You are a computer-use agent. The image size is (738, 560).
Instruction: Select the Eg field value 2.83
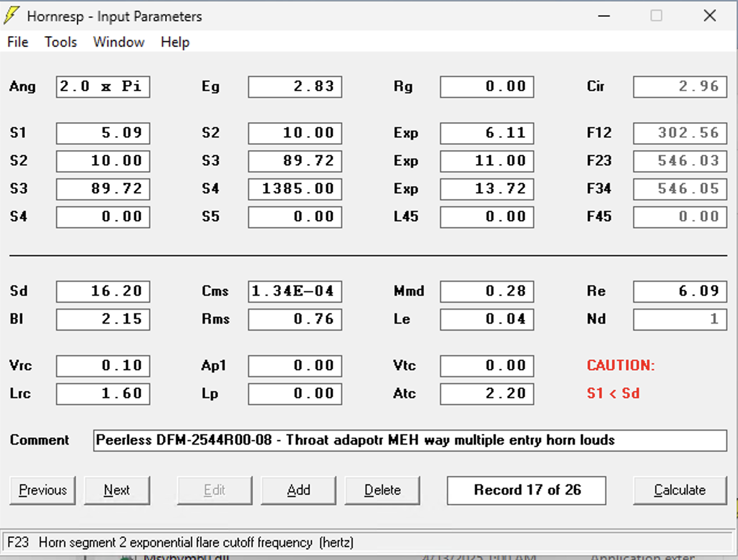(x=295, y=87)
